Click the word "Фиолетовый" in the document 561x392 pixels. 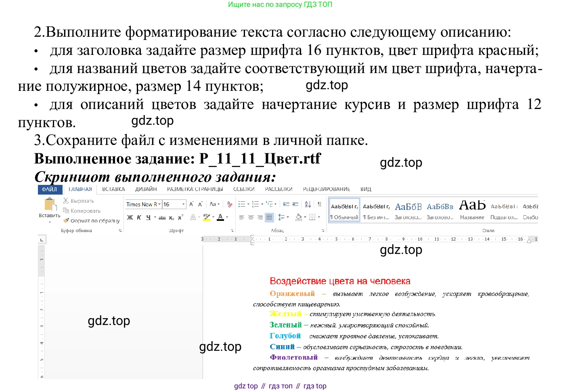pyautogui.click(x=294, y=357)
